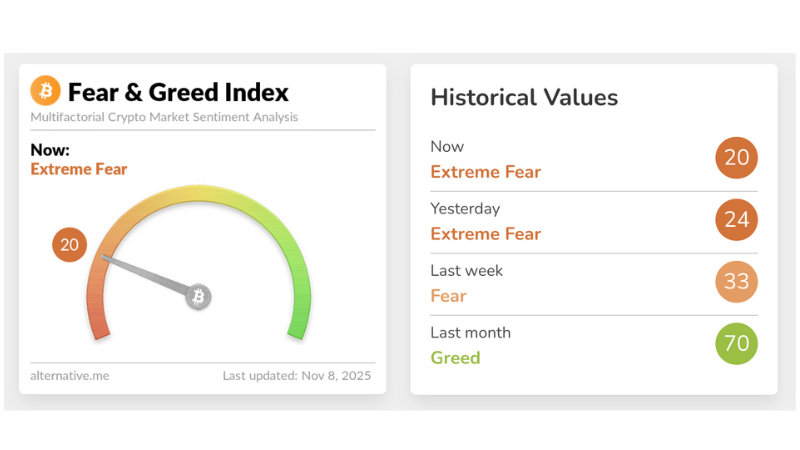Image resolution: width=800 pixels, height=450 pixels.
Task: Click the Now value 20 circle
Action: pos(737,158)
